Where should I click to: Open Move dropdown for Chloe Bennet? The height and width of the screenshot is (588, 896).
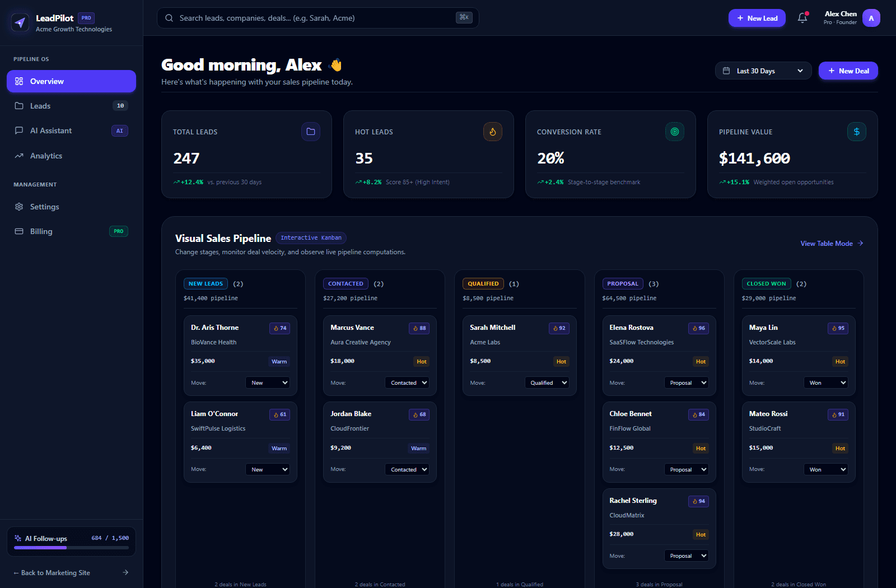pyautogui.click(x=687, y=469)
